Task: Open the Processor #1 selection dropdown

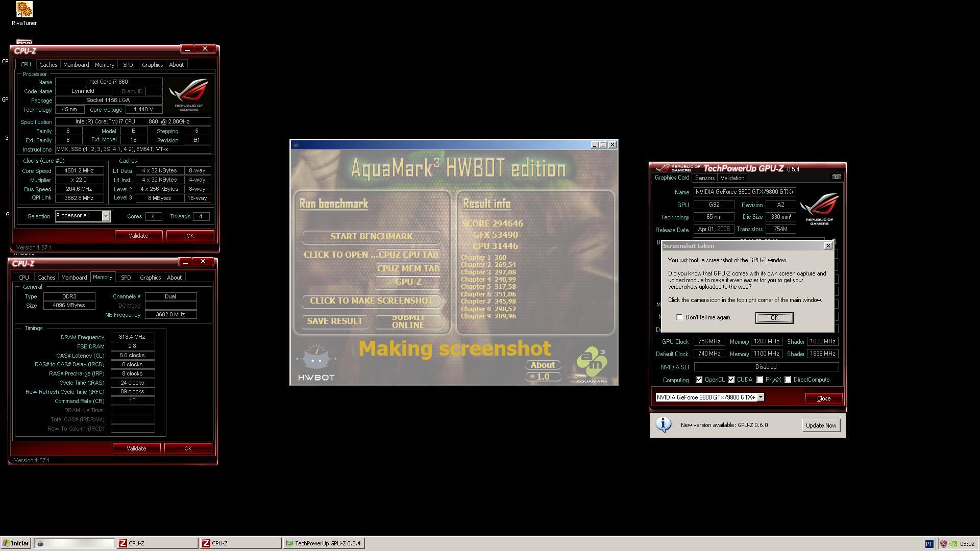Action: (x=106, y=216)
